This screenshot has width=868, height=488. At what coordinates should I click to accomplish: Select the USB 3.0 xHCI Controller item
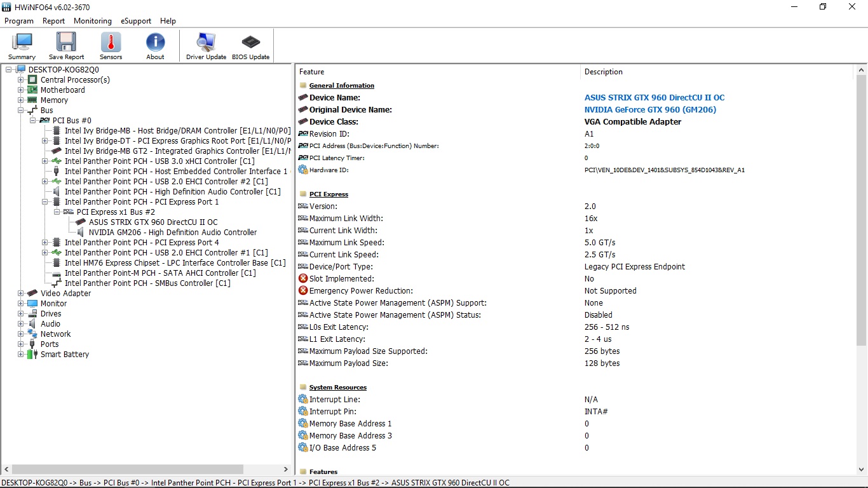tap(159, 161)
